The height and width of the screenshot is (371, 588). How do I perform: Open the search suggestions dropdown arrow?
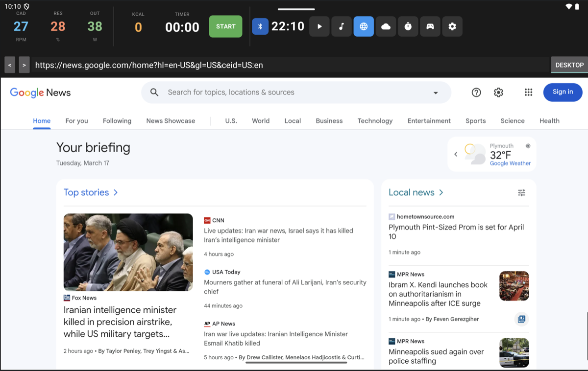coord(435,92)
